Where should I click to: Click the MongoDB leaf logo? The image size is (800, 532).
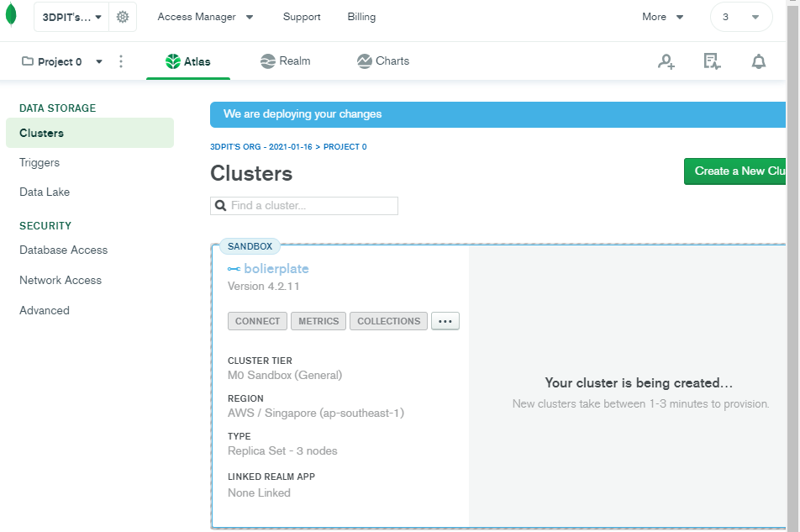pos(11,15)
